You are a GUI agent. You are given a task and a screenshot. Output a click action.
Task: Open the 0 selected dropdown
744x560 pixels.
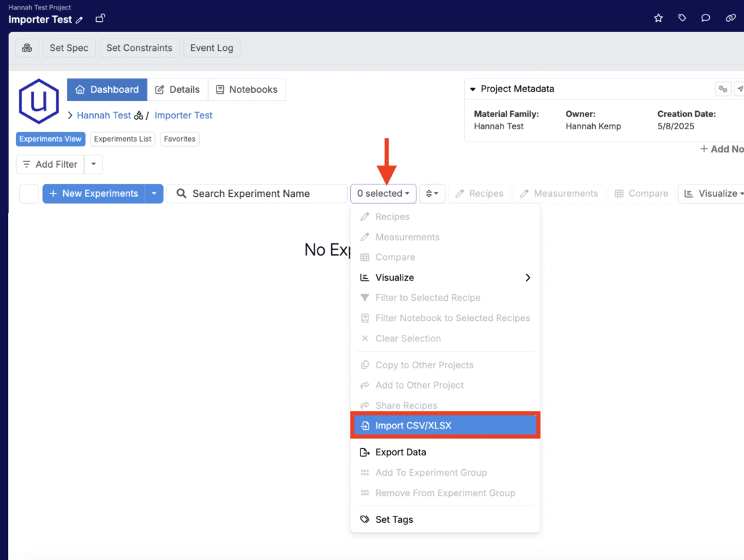coord(384,193)
